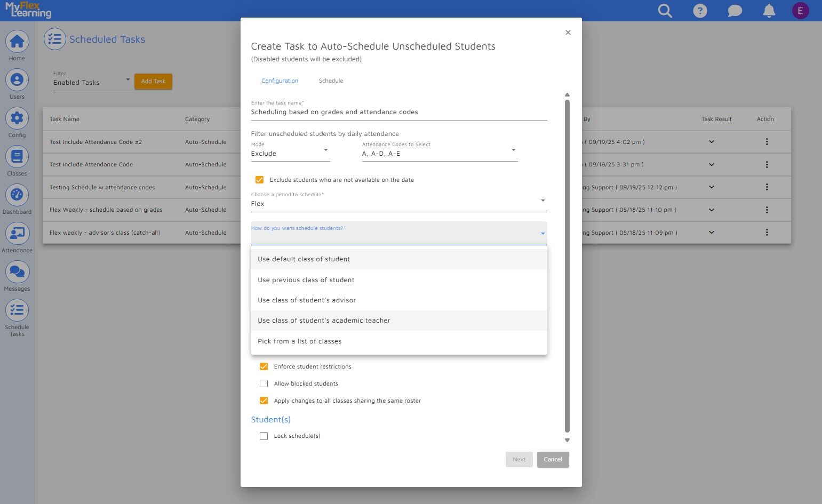Open Messages from the sidebar
The image size is (822, 504).
point(17,272)
